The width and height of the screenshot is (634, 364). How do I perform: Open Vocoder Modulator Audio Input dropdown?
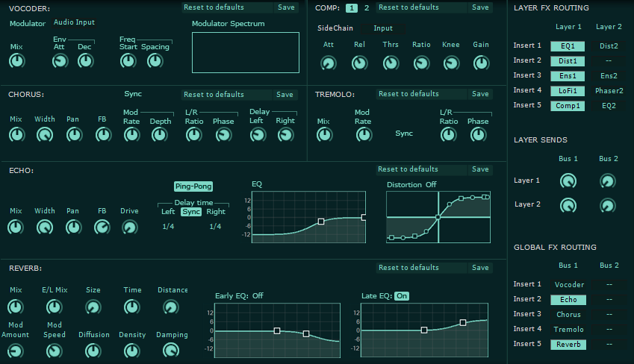(x=75, y=22)
